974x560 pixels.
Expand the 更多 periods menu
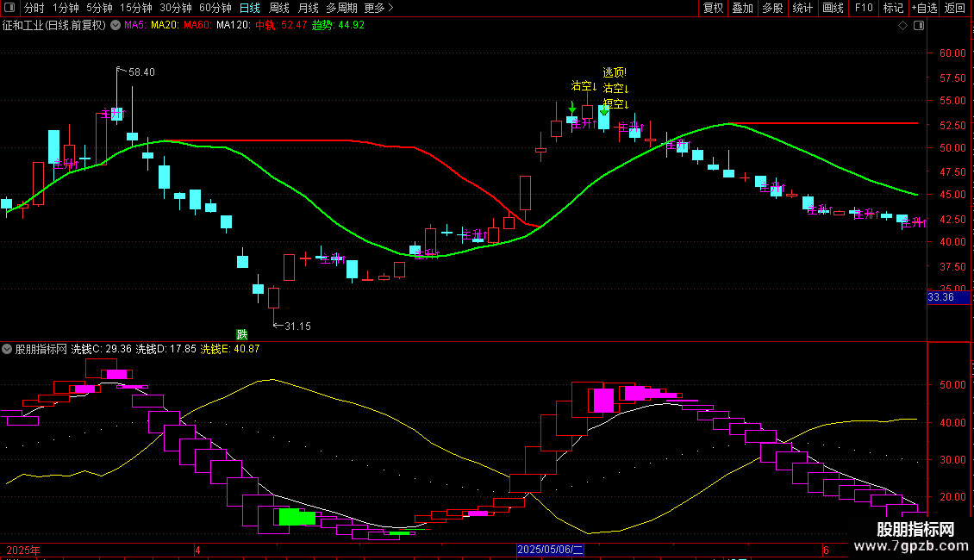pos(379,8)
